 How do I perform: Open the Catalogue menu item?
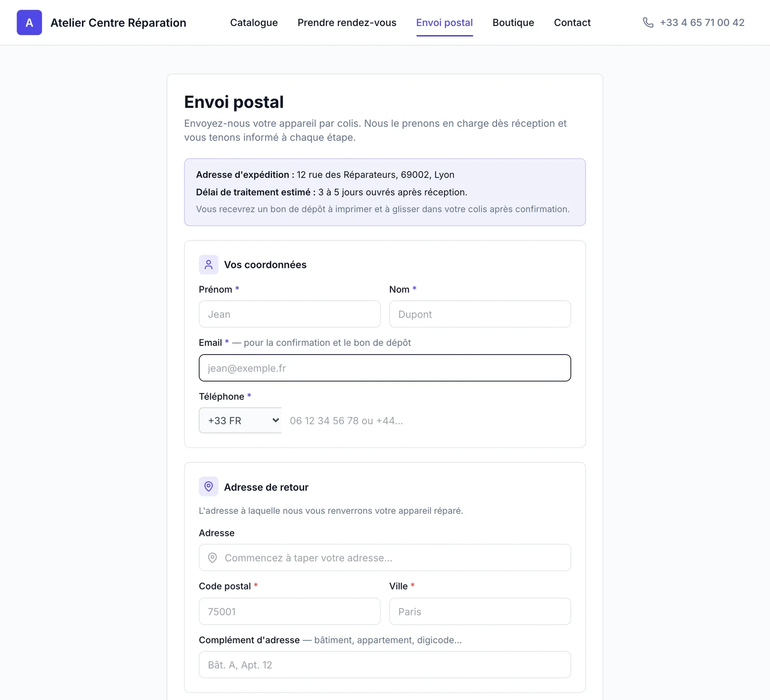click(x=254, y=23)
